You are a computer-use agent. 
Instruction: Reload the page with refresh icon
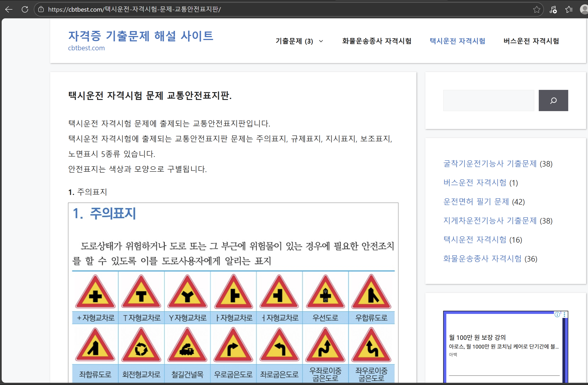[x=25, y=9]
